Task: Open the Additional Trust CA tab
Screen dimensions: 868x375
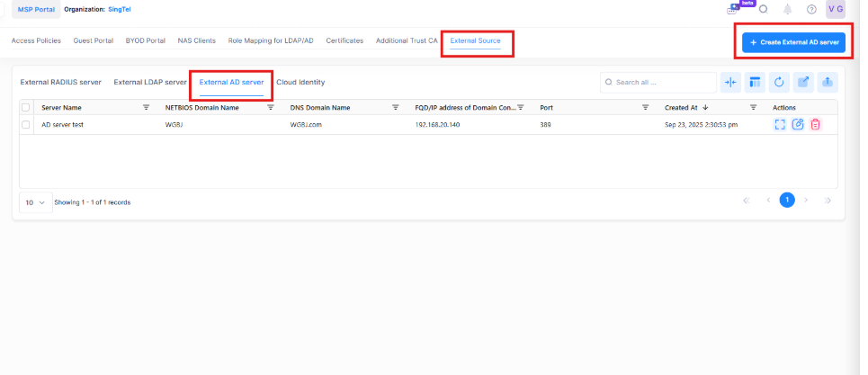Action: click(407, 41)
